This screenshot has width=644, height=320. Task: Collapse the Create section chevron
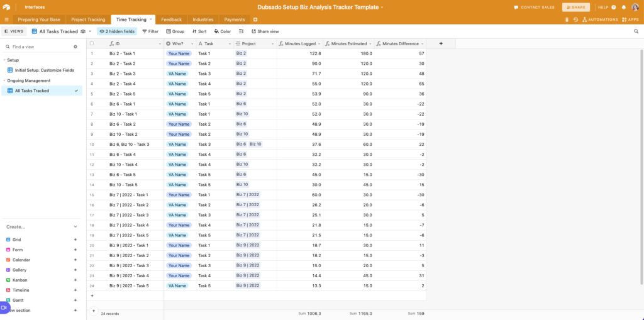click(x=75, y=227)
